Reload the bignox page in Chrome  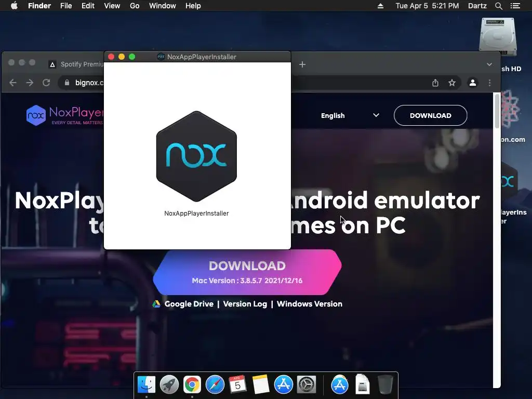coord(46,83)
